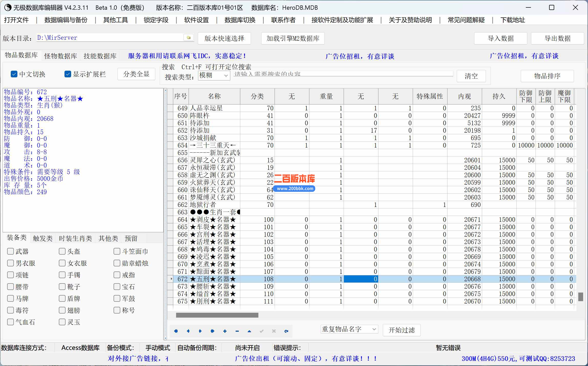Click the post edit checkmark icon
Image resolution: width=588 pixels, height=366 pixels.
pyautogui.click(x=262, y=331)
